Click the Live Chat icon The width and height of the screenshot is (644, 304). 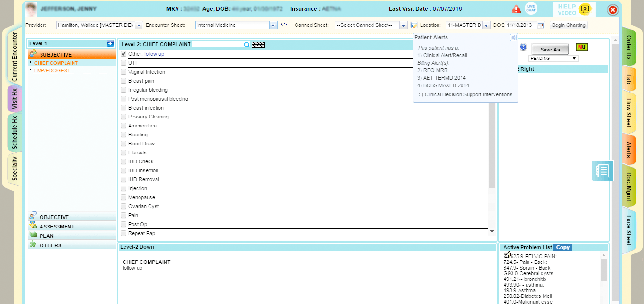point(531,8)
